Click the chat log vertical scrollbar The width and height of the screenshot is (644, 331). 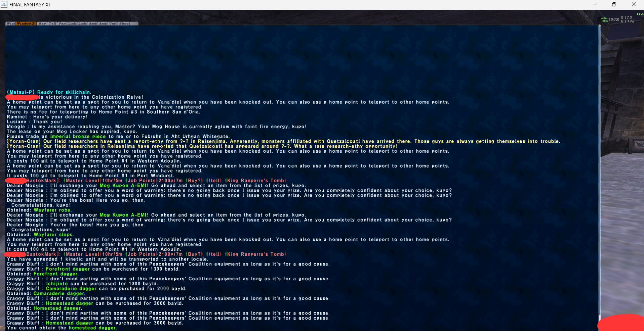pos(599,168)
